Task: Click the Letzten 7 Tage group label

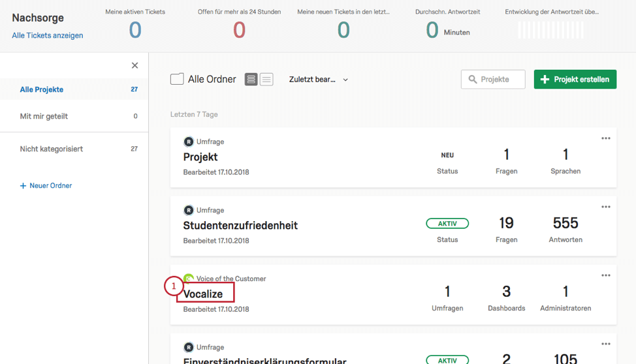Action: [x=194, y=114]
